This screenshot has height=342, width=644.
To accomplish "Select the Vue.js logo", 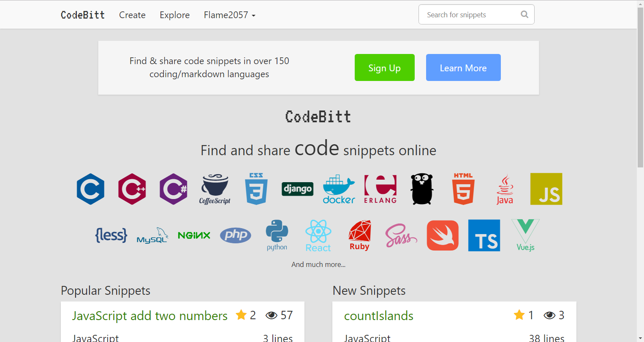I will coord(525,235).
